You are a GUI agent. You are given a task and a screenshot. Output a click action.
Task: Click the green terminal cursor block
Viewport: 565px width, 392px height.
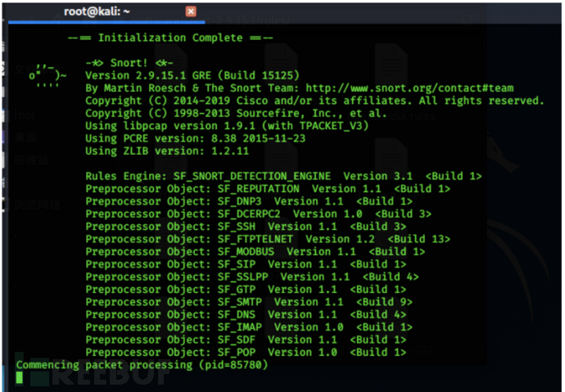click(x=20, y=377)
